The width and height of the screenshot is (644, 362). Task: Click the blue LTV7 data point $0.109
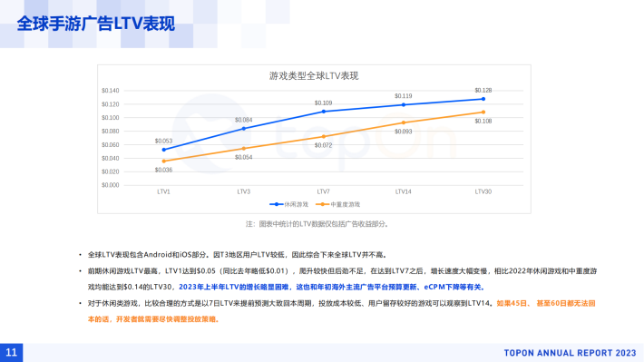pyautogui.click(x=324, y=112)
